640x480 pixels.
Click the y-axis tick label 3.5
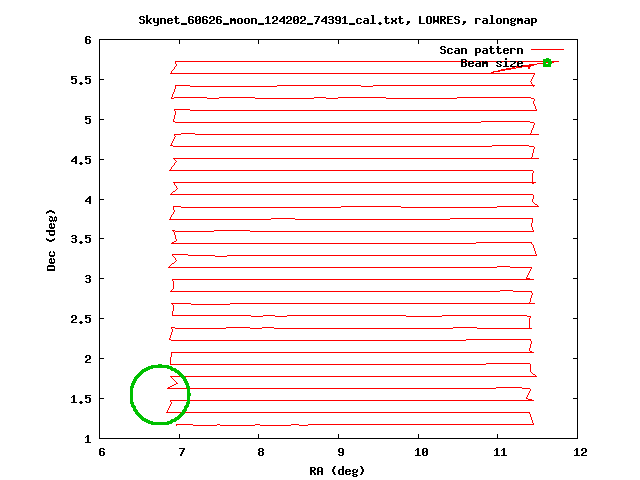(81, 239)
